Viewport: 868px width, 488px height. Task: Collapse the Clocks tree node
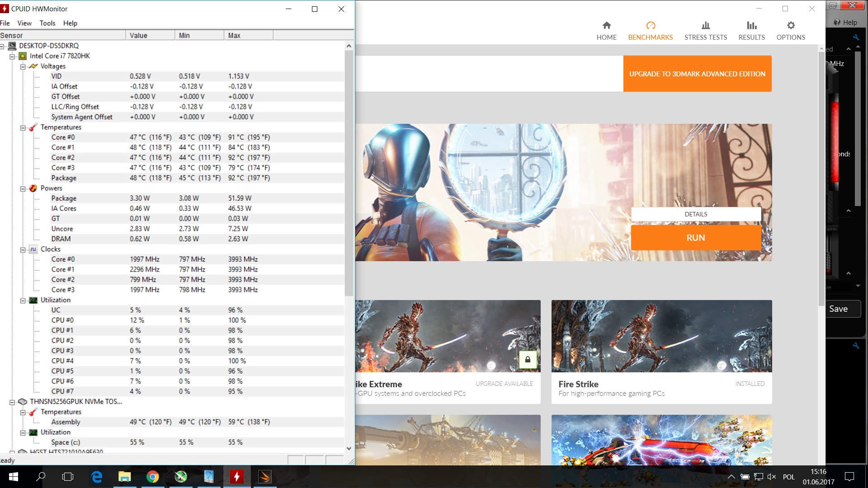click(23, 250)
